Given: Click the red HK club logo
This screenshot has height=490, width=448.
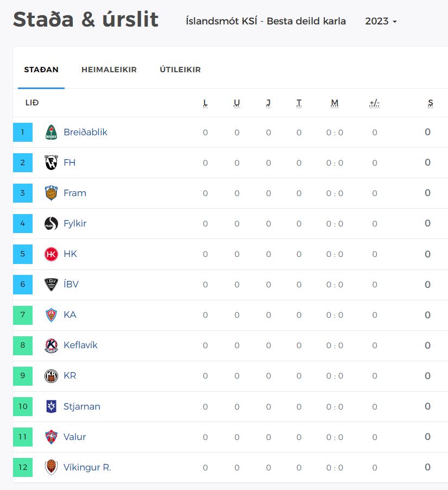Looking at the screenshot, I should pos(51,254).
